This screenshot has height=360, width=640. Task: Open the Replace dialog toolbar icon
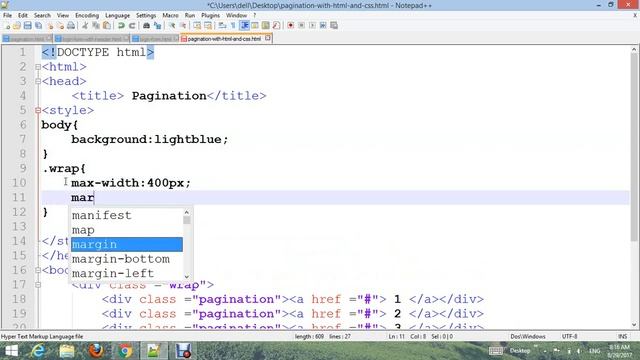[x=158, y=25]
